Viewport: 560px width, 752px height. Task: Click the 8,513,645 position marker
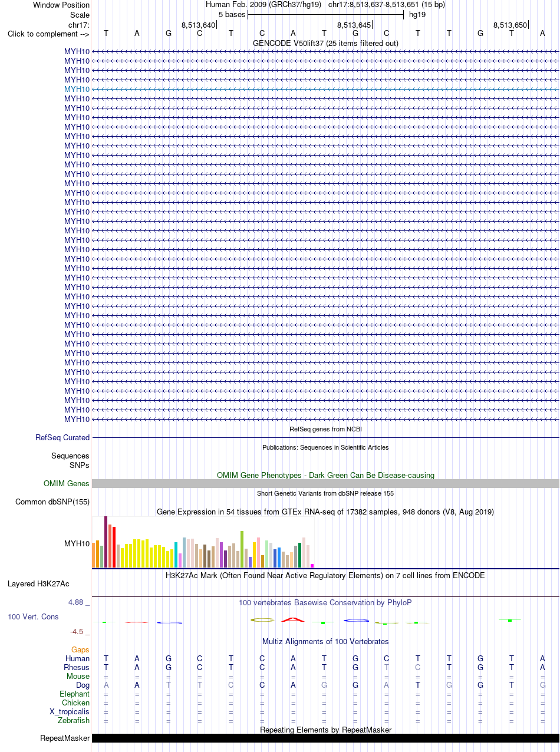[354, 25]
